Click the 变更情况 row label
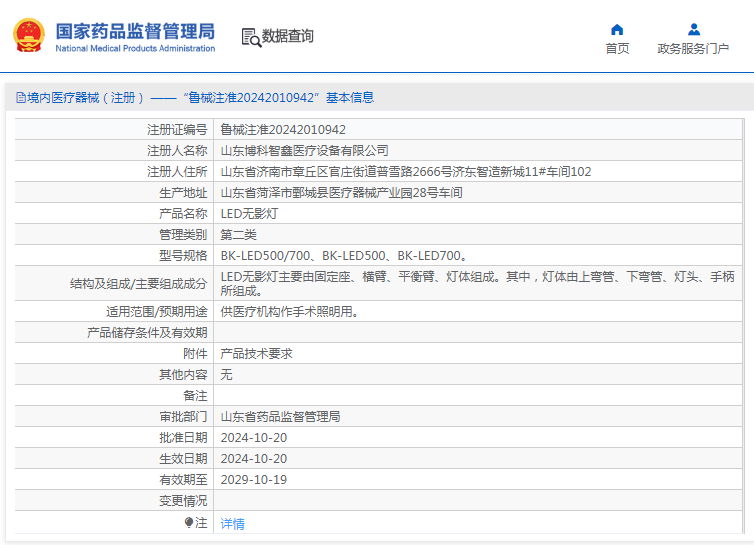754x545 pixels. 183,501
